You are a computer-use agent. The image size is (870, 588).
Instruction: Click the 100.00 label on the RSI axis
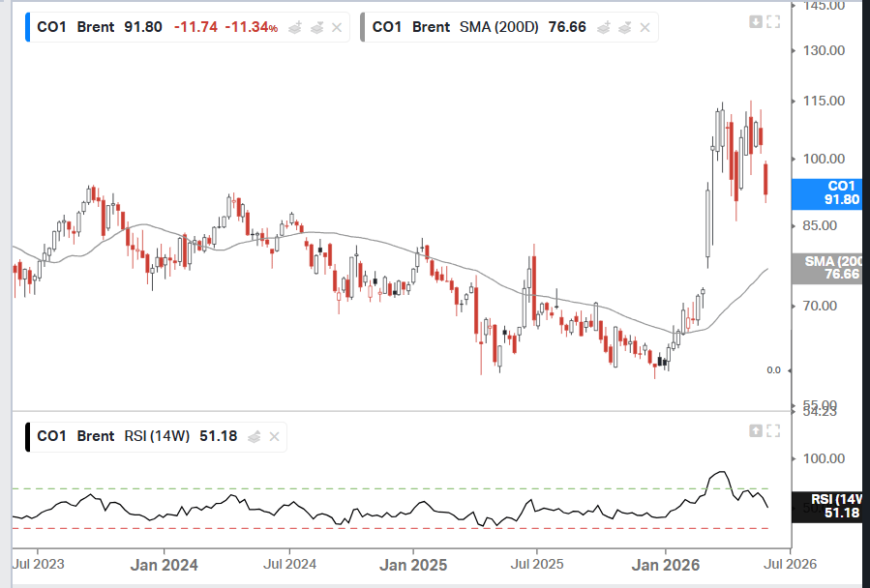[x=825, y=458]
